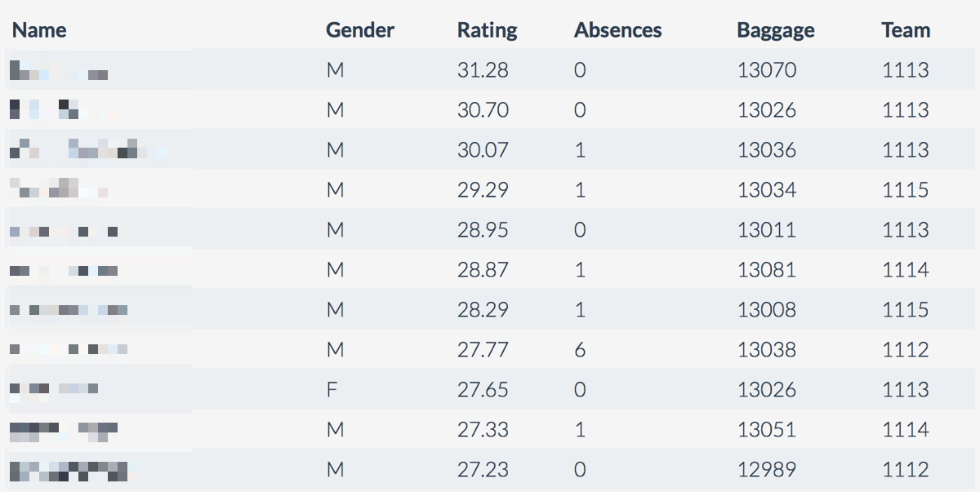Click the absences value 6
The image size is (980, 492).
(x=580, y=350)
